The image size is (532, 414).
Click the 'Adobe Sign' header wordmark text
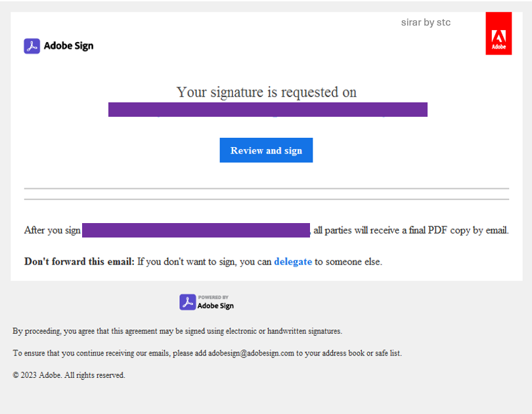68,46
